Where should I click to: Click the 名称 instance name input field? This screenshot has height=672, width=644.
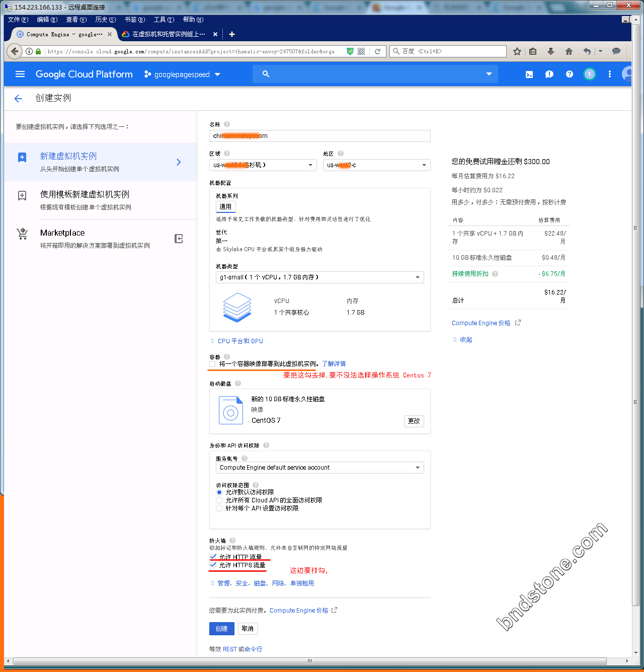tap(320, 136)
